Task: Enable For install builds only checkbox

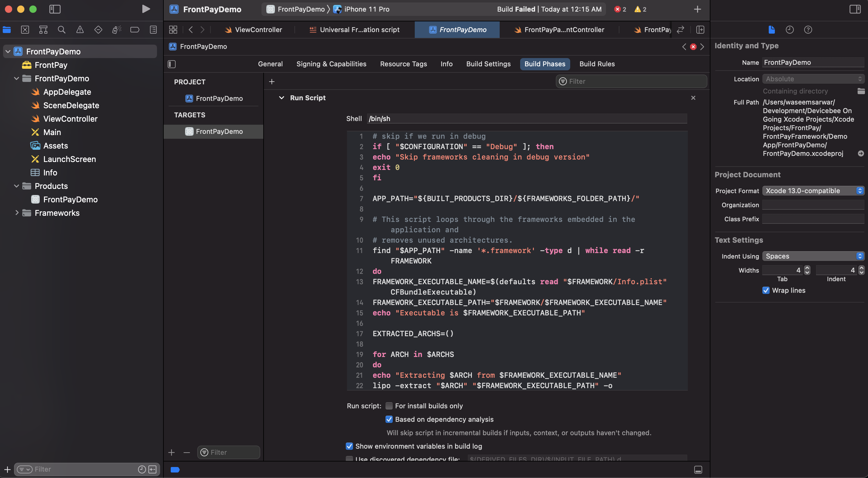Action: tap(389, 406)
